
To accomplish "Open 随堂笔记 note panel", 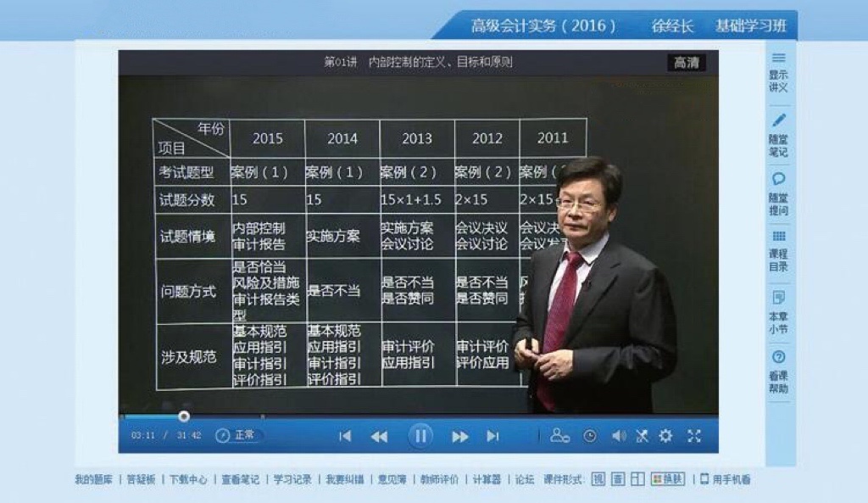I will (778, 135).
